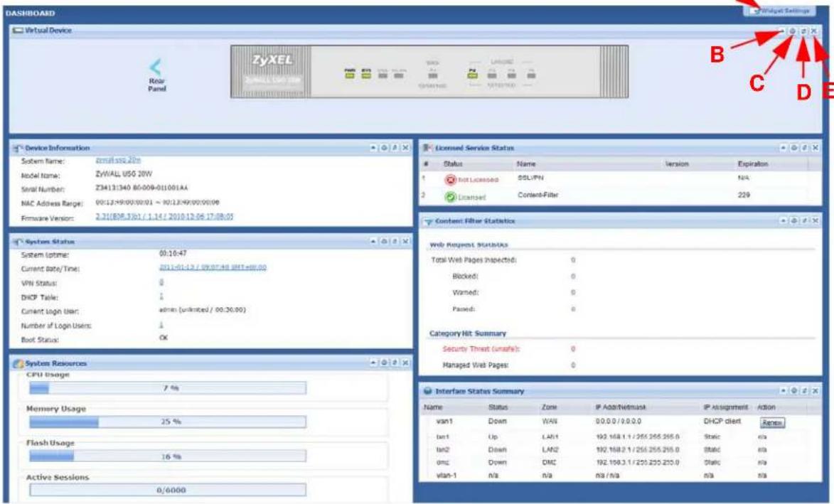Click the Content Filter Statistics funnel icon
Viewport: 834px width, 504px height.
click(427, 221)
